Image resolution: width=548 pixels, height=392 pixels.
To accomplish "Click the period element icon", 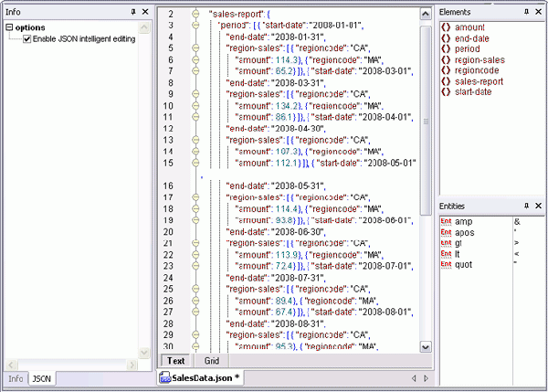I will [x=446, y=48].
